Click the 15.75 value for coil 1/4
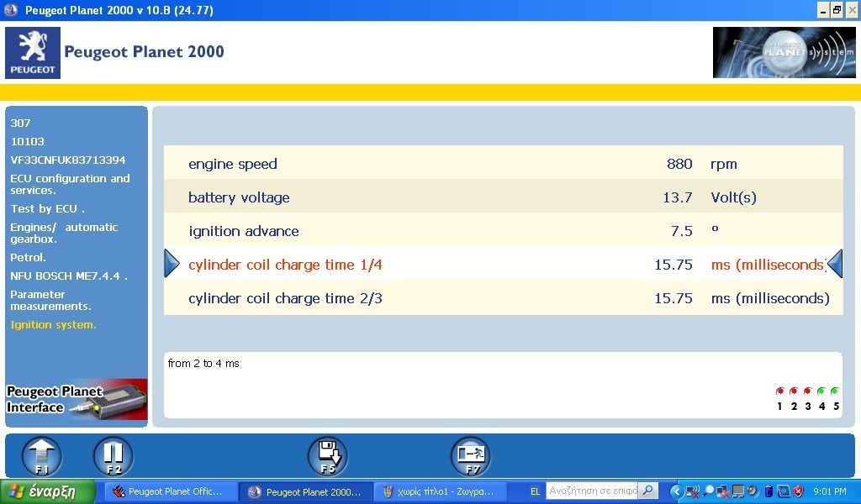Image resolution: width=861 pixels, height=504 pixels. (673, 265)
